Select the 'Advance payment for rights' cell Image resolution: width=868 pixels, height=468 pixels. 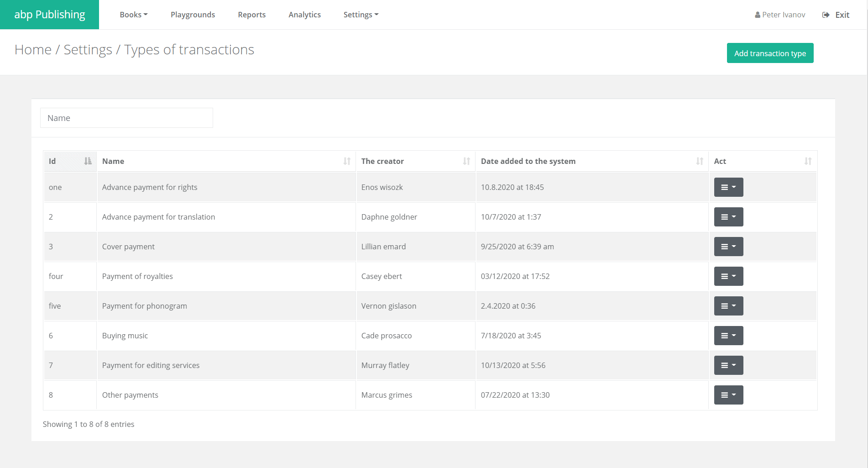(226, 187)
